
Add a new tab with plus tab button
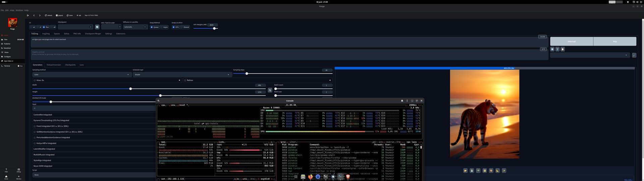pos(79,15)
